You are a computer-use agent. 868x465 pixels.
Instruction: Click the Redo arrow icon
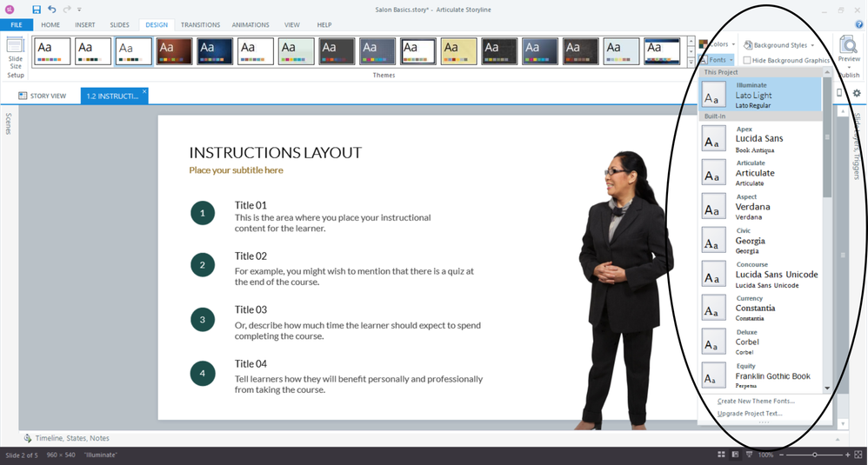click(x=67, y=10)
